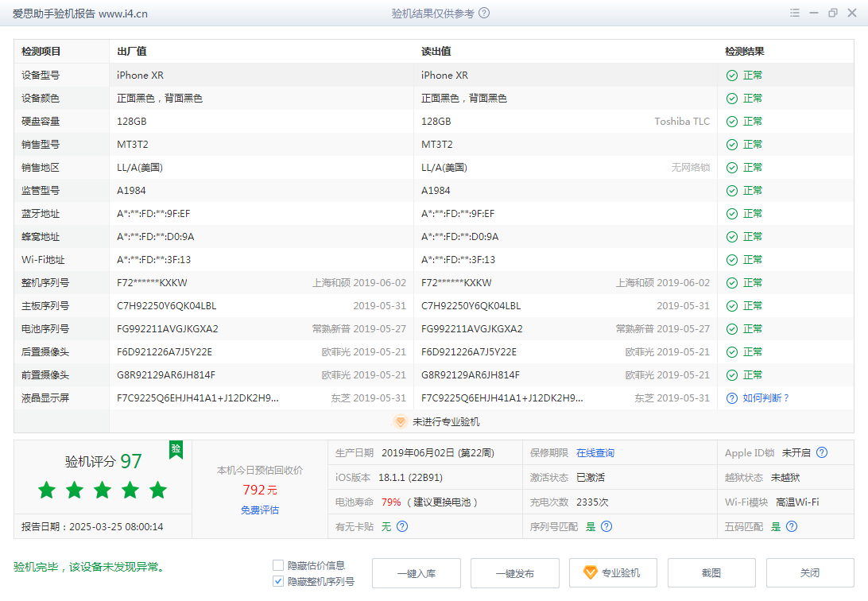This screenshot has height=601, width=868.
Task: Click the help icon beside 验机结果仅供参考
Action: coord(484,14)
